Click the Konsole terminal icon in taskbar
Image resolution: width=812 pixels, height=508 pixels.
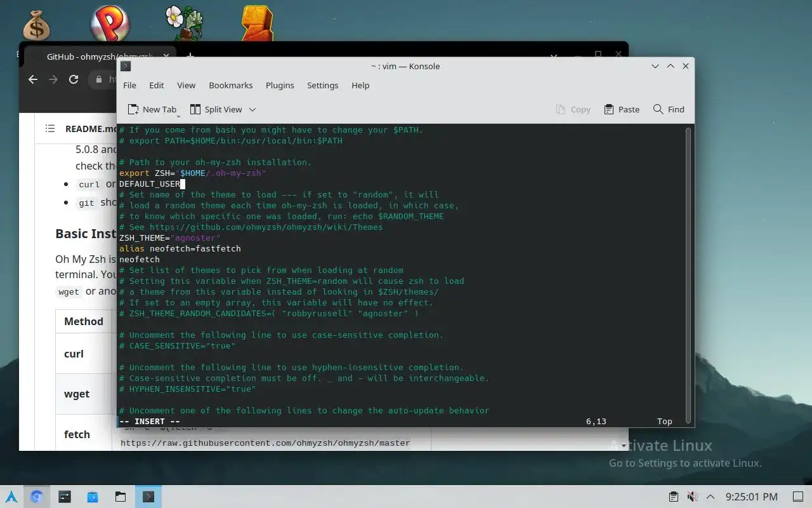[x=148, y=497]
